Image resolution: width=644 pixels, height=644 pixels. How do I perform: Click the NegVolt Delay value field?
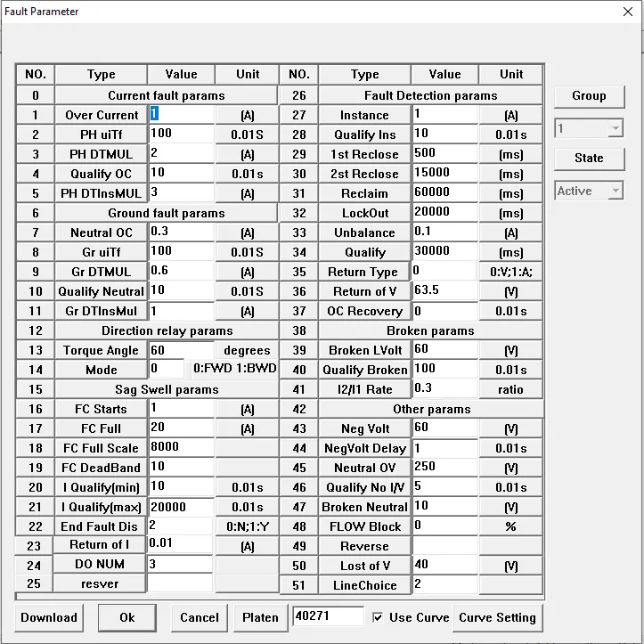point(445,448)
